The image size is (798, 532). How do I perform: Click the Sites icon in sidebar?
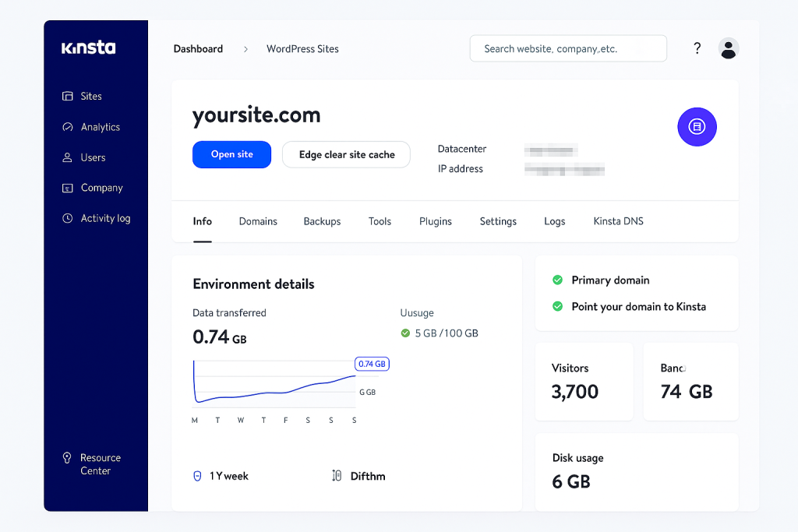click(x=67, y=97)
